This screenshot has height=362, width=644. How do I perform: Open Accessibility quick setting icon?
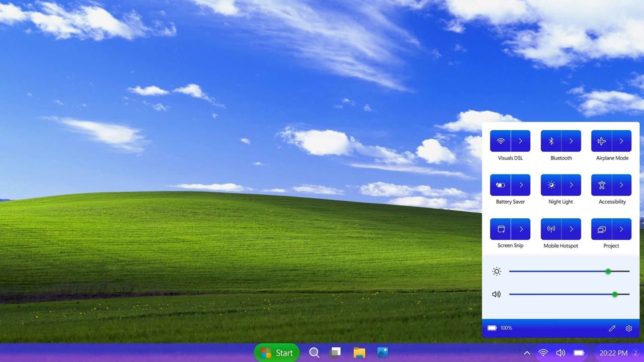click(601, 185)
